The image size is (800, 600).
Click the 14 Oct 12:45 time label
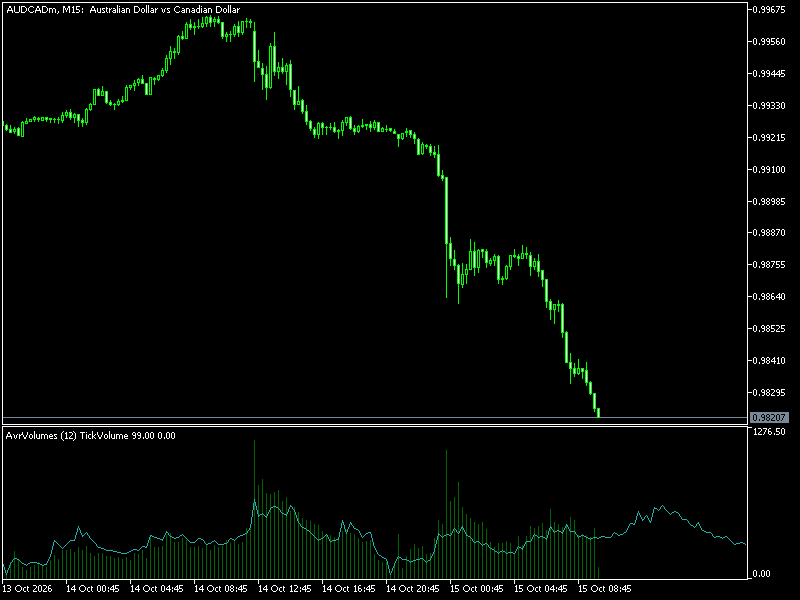coord(285,589)
